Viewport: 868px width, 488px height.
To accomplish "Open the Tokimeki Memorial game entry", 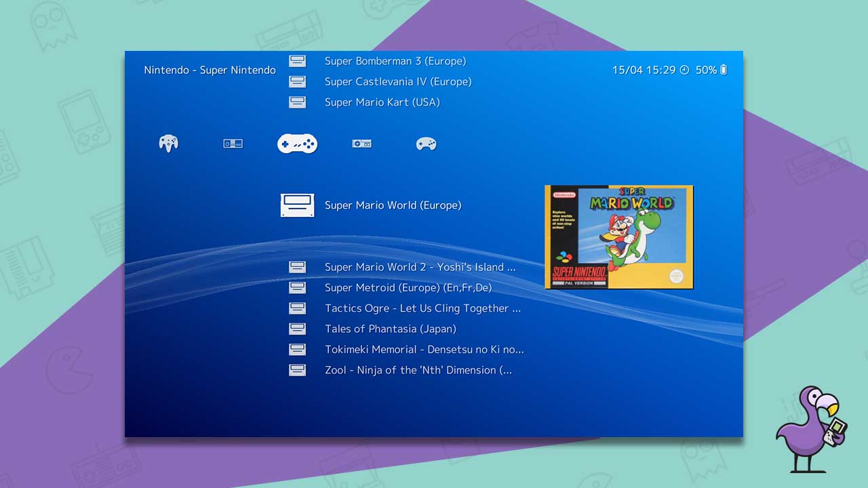I will (x=422, y=349).
